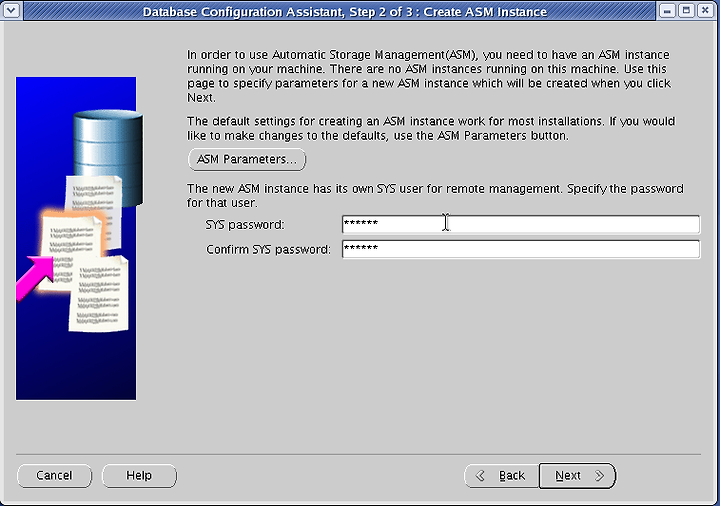Click the 'SYS password:' label
The image size is (720, 506).
(x=245, y=225)
